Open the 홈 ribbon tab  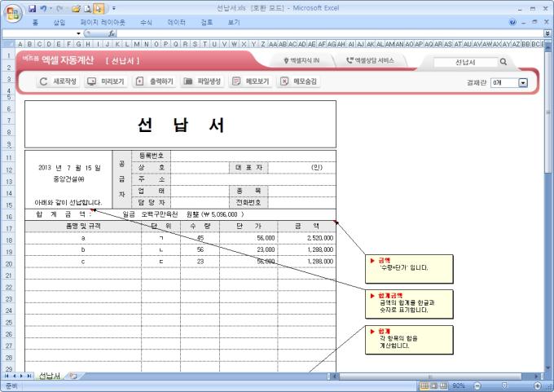[35, 23]
